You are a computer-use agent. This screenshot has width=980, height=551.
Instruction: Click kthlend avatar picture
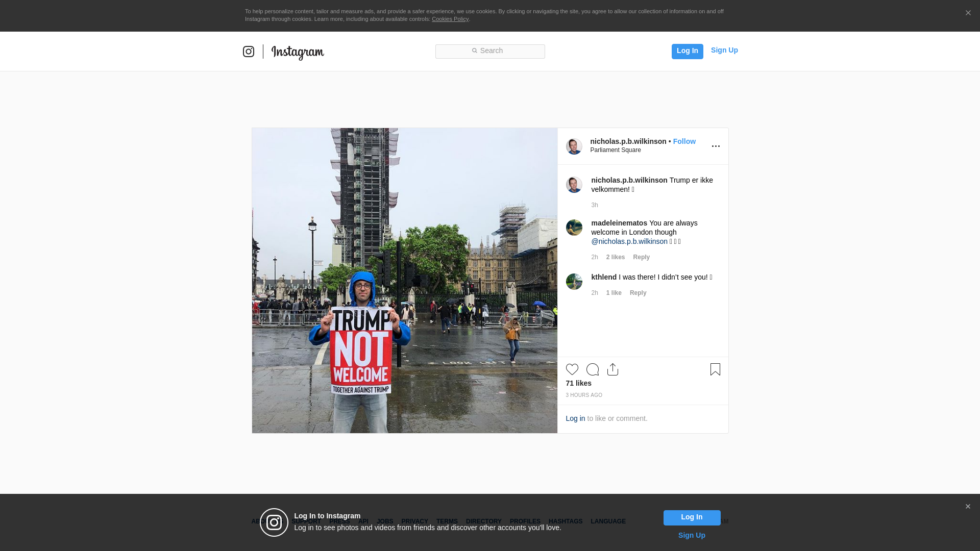(574, 282)
